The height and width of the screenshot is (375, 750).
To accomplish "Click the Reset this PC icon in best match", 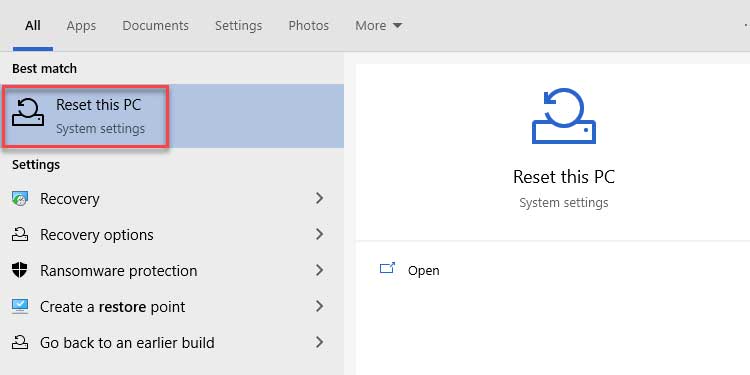I will click(28, 112).
